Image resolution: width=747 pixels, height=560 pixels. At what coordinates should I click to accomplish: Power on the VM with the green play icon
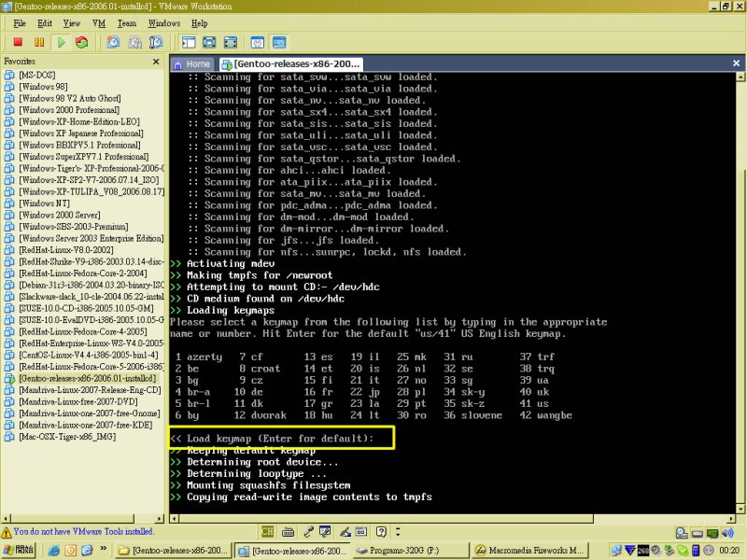tap(61, 42)
